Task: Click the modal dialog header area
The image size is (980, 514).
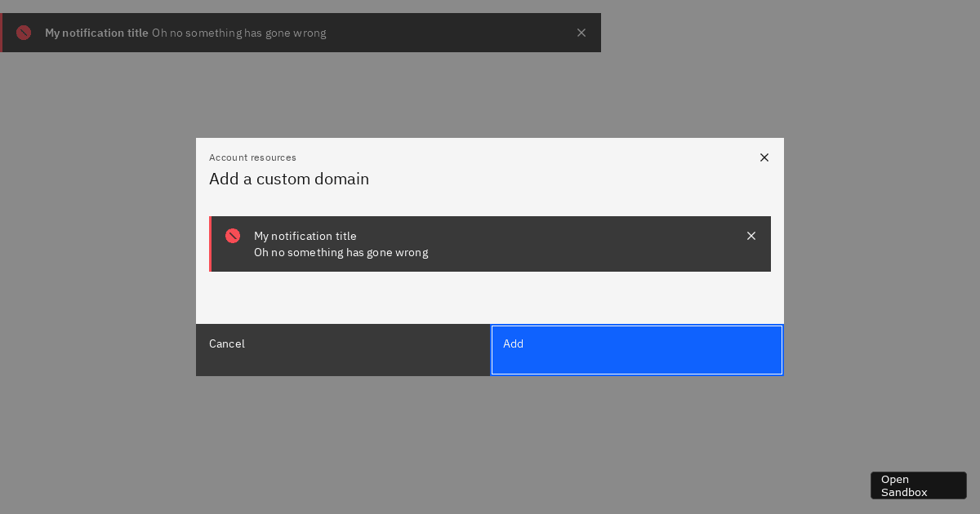Action: (x=490, y=169)
